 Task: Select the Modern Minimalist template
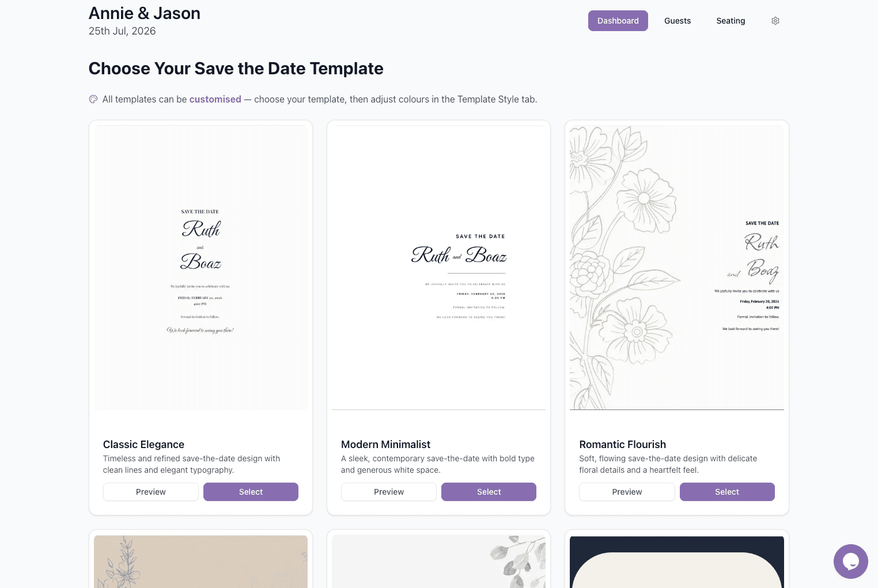click(489, 491)
